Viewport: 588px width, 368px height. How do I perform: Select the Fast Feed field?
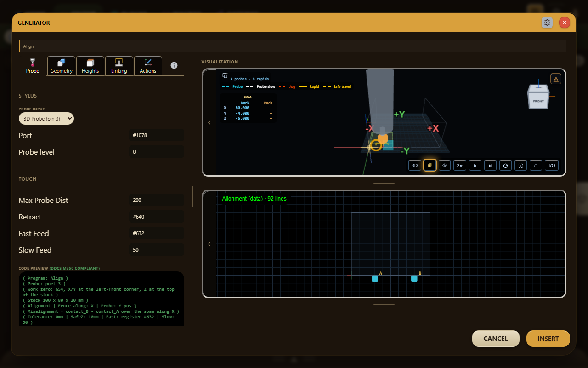click(157, 233)
